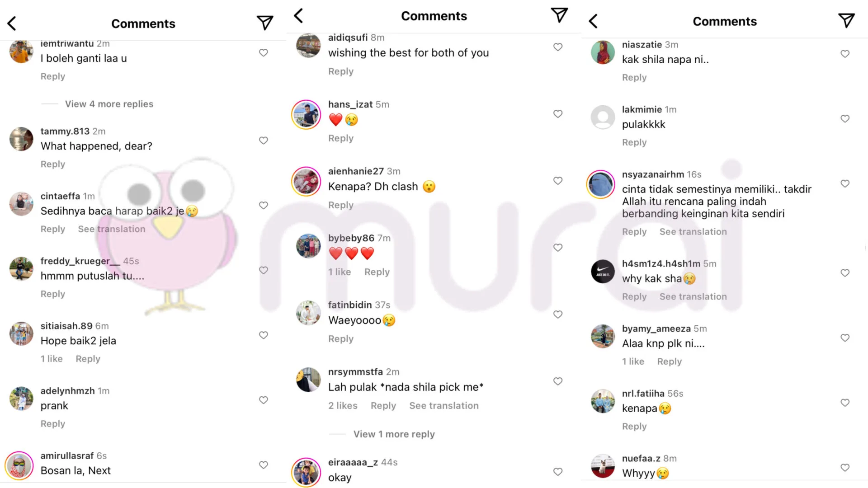Reply to adelynhmzh's prank comment

pos(53,424)
